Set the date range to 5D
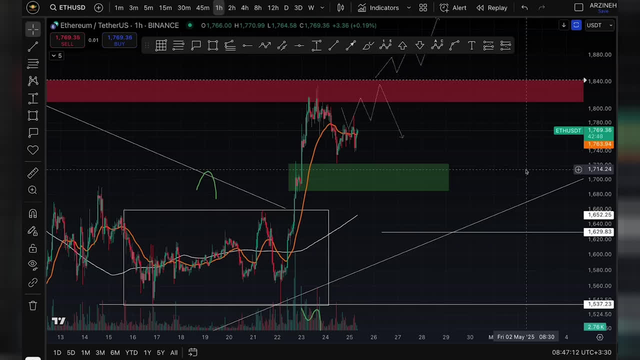Viewport: 640px width, 360px height. click(x=71, y=353)
